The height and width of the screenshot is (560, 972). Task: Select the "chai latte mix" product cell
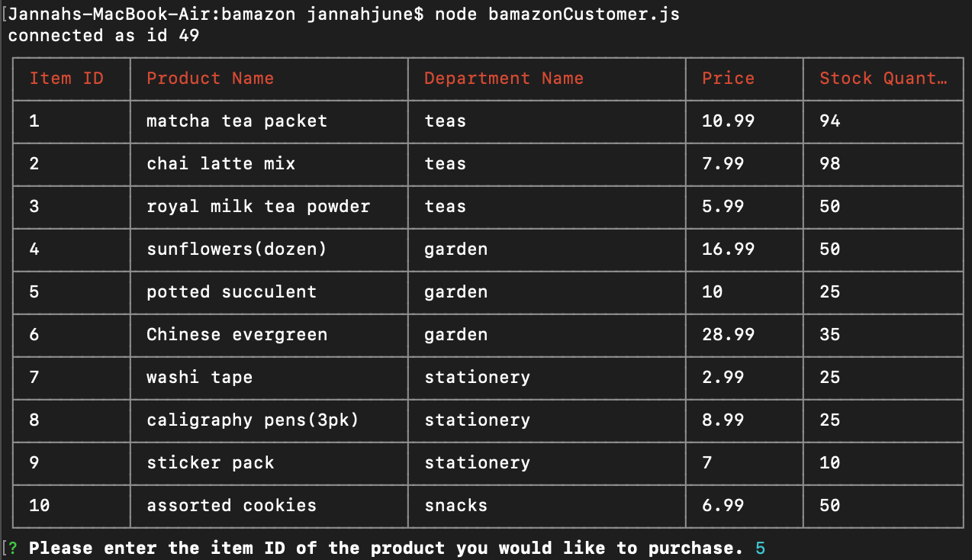pos(220,164)
